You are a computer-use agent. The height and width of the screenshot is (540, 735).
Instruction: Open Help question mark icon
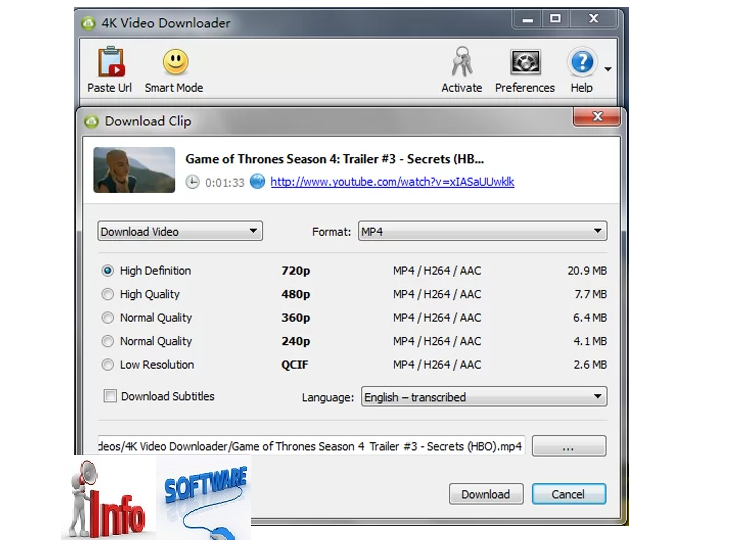(x=582, y=62)
